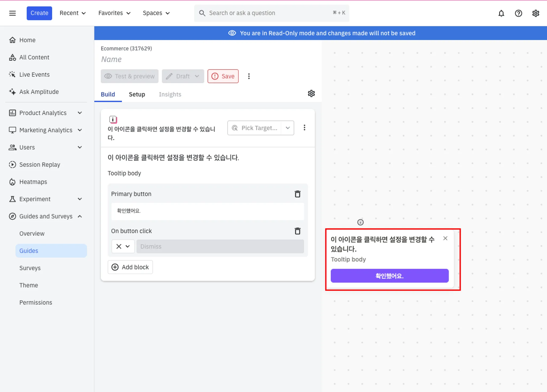Click the red Save button

[x=223, y=76]
